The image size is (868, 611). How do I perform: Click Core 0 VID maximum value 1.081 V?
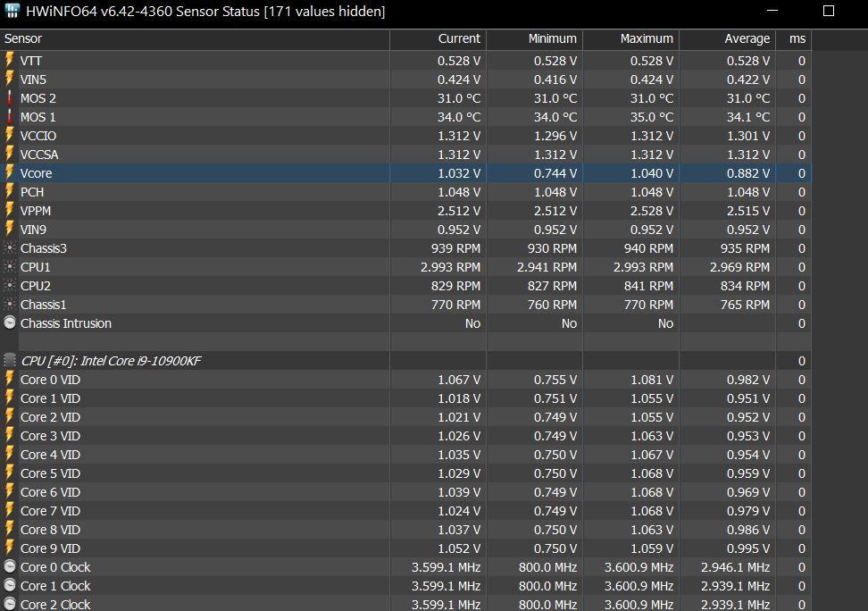(652, 380)
